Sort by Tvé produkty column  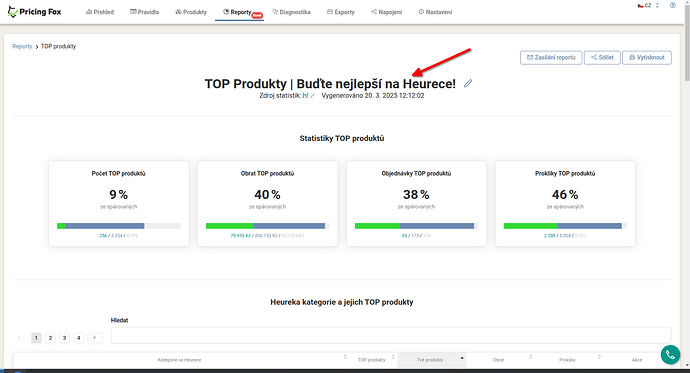click(x=432, y=360)
